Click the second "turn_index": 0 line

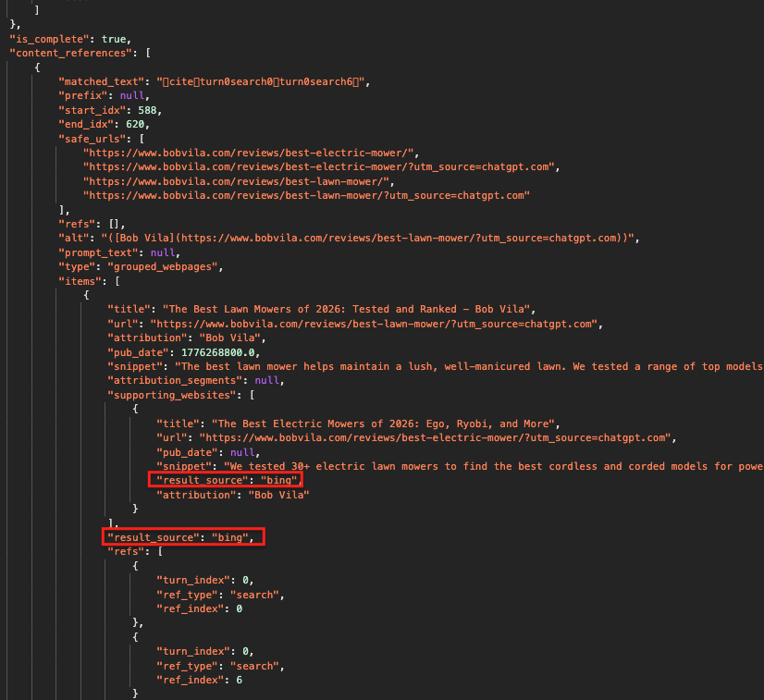[205, 652]
